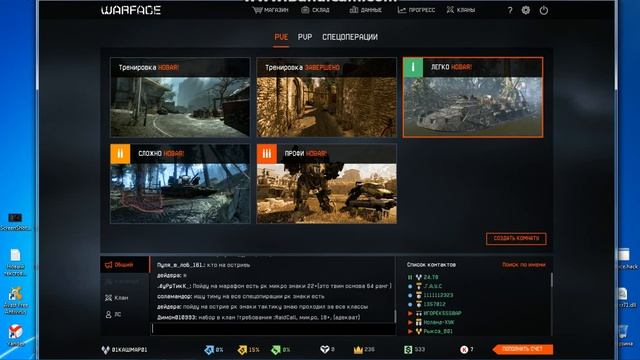This screenshot has width=640, height=360.
Task: Select the Тренировка НОВАЯ mission card
Action: tap(180, 97)
